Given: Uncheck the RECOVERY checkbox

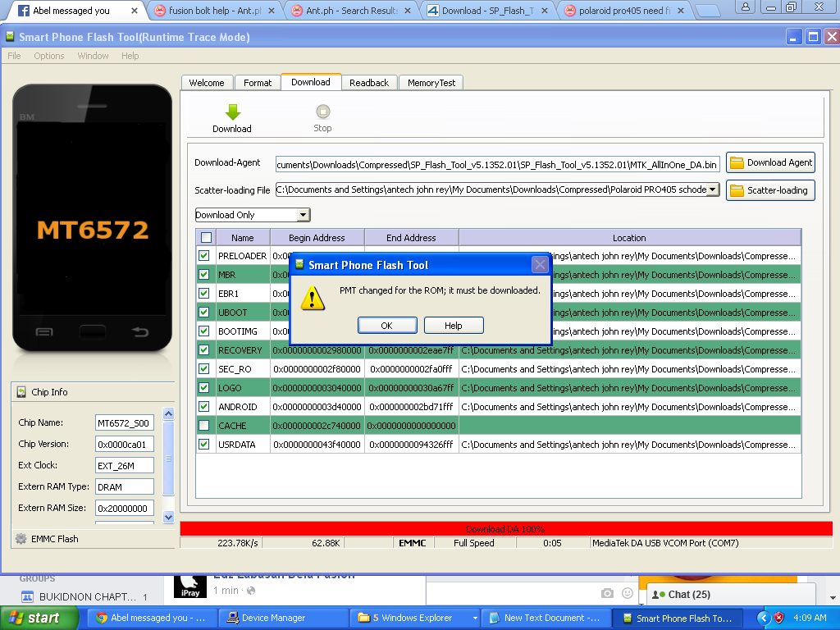Looking at the screenshot, I should coord(204,349).
